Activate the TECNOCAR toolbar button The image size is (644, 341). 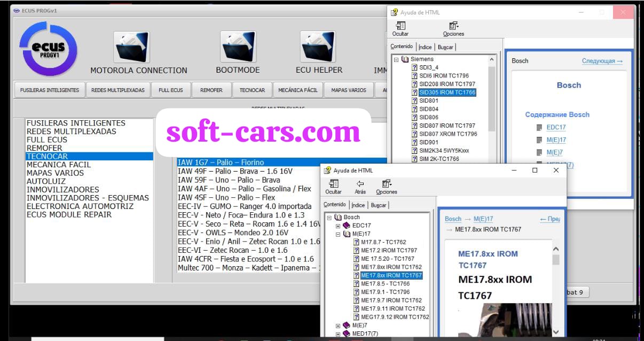point(252,90)
